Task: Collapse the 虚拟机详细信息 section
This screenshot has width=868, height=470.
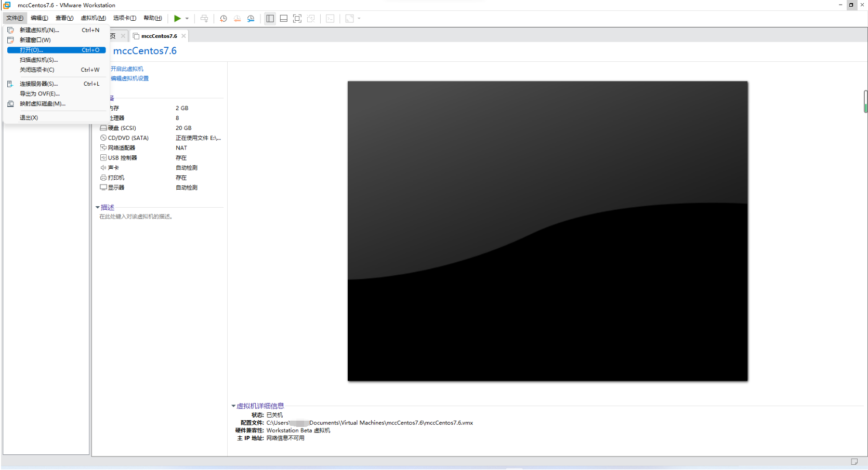Action: [233, 406]
